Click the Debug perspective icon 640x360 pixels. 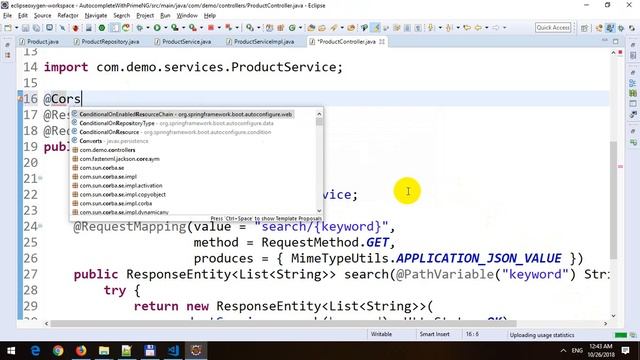pyautogui.click(x=621, y=28)
